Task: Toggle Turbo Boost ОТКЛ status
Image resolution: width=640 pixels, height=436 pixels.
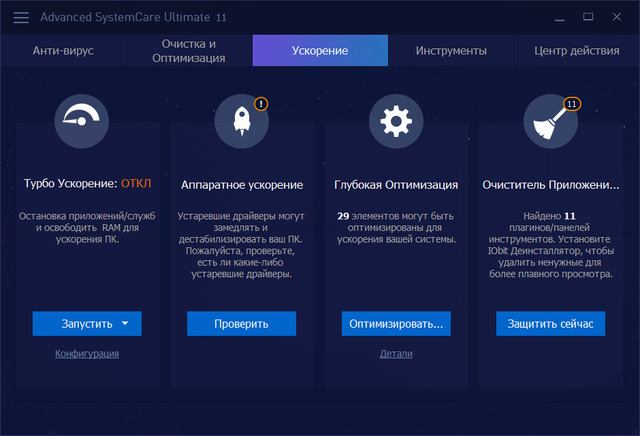Action: click(135, 184)
